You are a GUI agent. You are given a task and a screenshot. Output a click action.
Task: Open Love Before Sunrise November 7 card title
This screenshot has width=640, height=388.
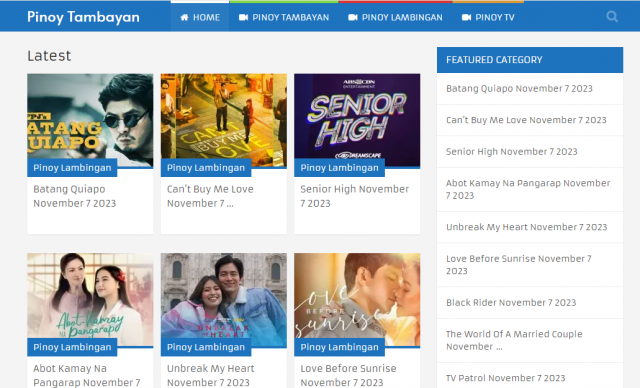point(348,375)
